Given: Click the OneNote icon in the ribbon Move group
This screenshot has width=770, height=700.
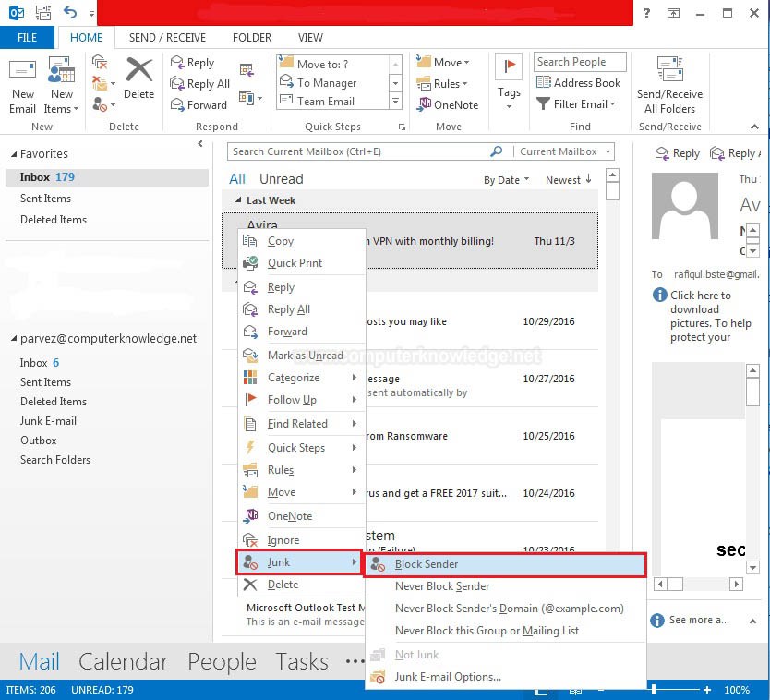Looking at the screenshot, I should coord(424,104).
